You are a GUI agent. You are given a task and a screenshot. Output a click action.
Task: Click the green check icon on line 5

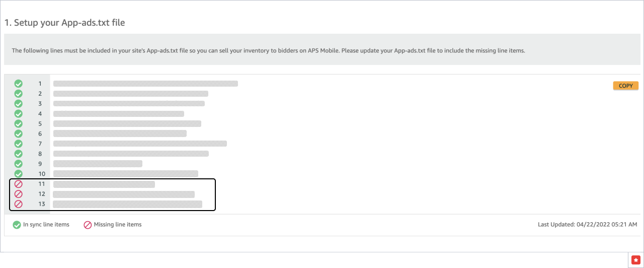click(18, 123)
